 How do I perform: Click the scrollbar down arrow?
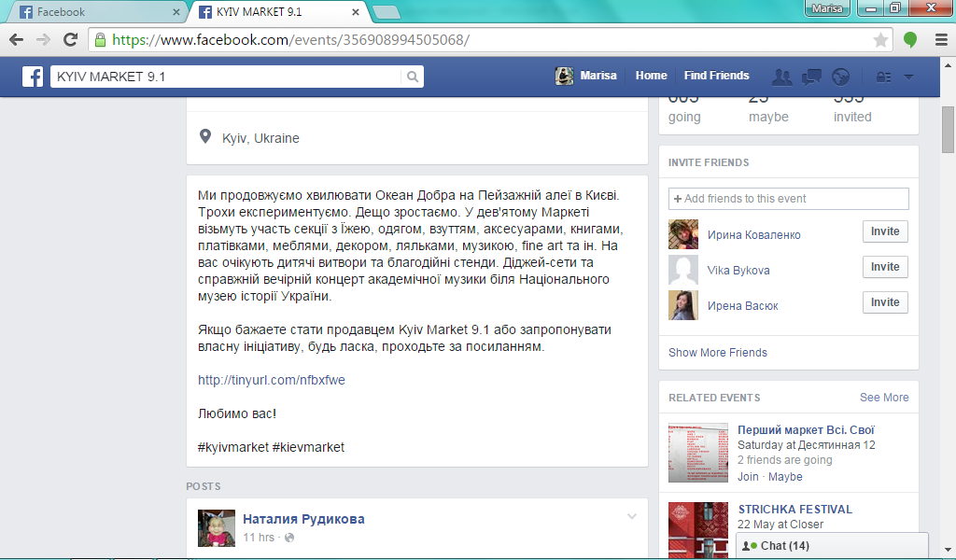coord(949,551)
